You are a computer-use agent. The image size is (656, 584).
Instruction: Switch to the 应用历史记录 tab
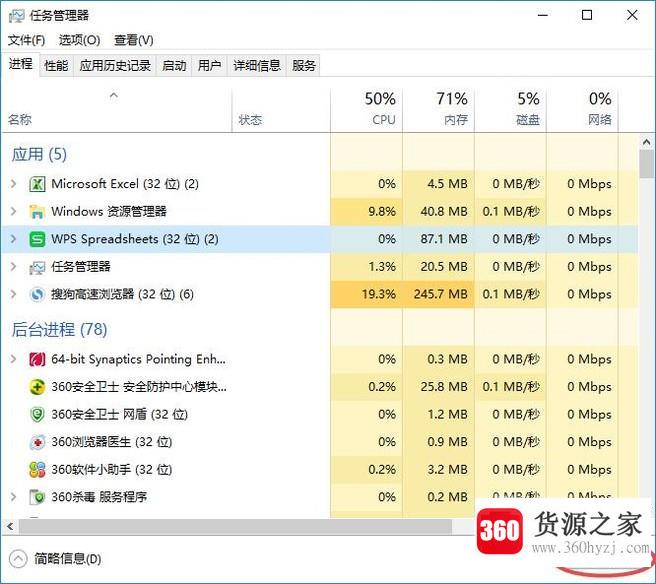coord(115,66)
